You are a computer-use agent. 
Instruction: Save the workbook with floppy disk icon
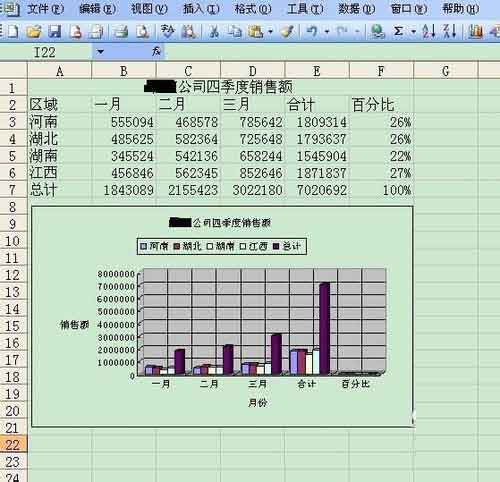point(55,31)
